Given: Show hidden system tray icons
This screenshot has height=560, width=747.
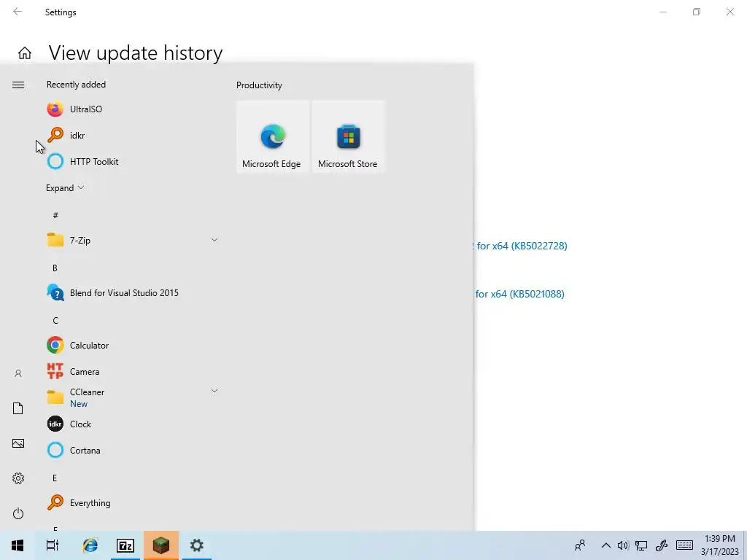Looking at the screenshot, I should click(x=606, y=545).
